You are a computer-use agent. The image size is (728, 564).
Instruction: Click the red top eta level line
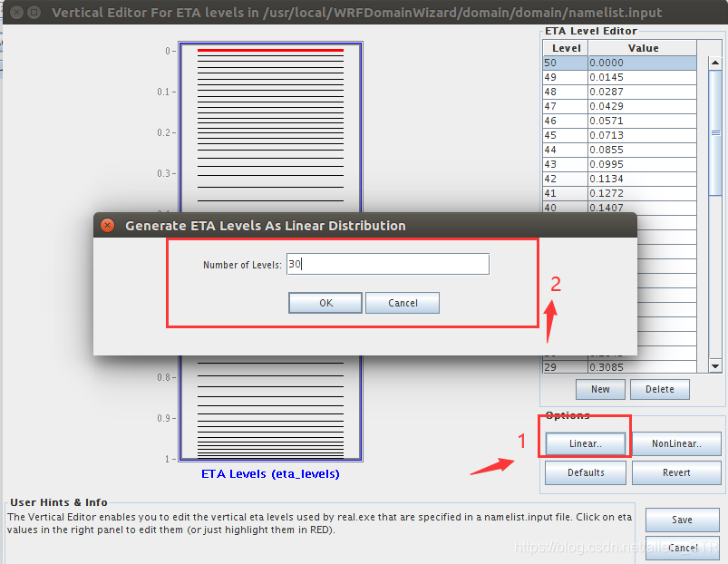pos(270,50)
